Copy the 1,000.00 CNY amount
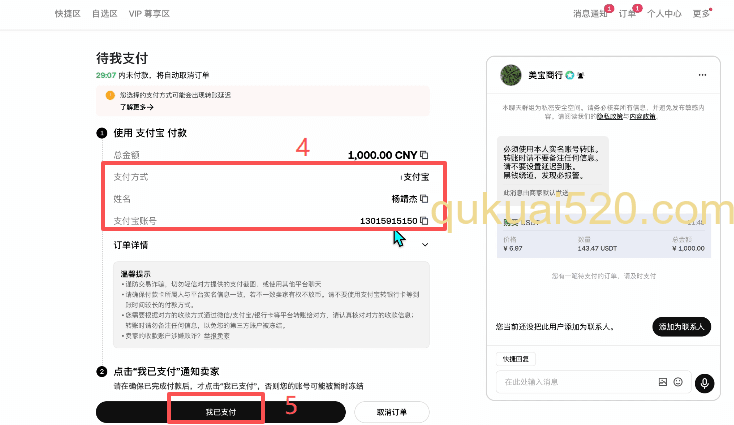 [x=424, y=154]
